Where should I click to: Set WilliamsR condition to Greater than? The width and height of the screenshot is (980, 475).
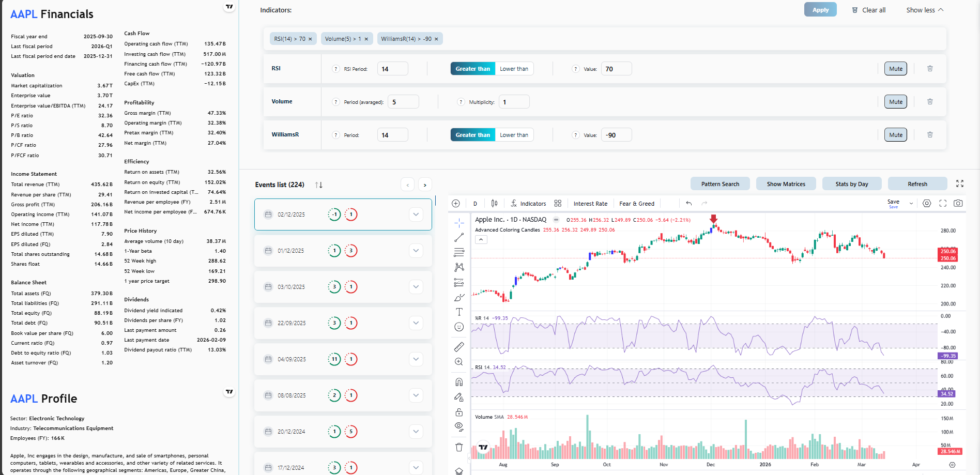click(472, 135)
